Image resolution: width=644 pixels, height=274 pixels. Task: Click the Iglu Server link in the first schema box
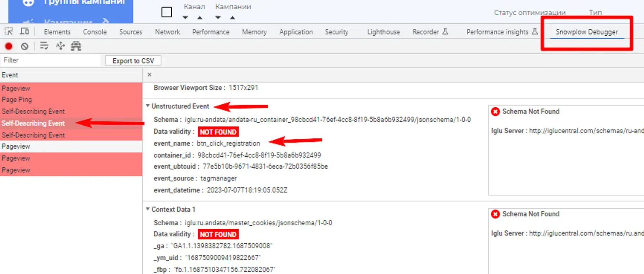(586, 131)
